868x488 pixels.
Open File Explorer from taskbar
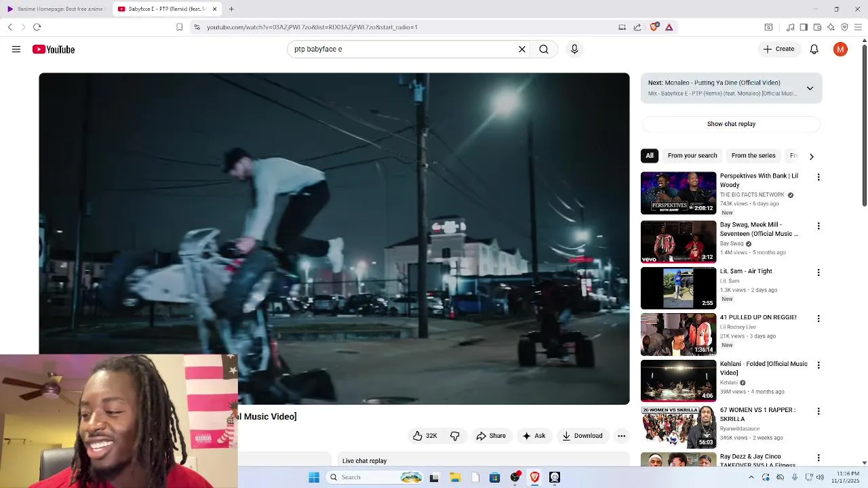coord(455,477)
